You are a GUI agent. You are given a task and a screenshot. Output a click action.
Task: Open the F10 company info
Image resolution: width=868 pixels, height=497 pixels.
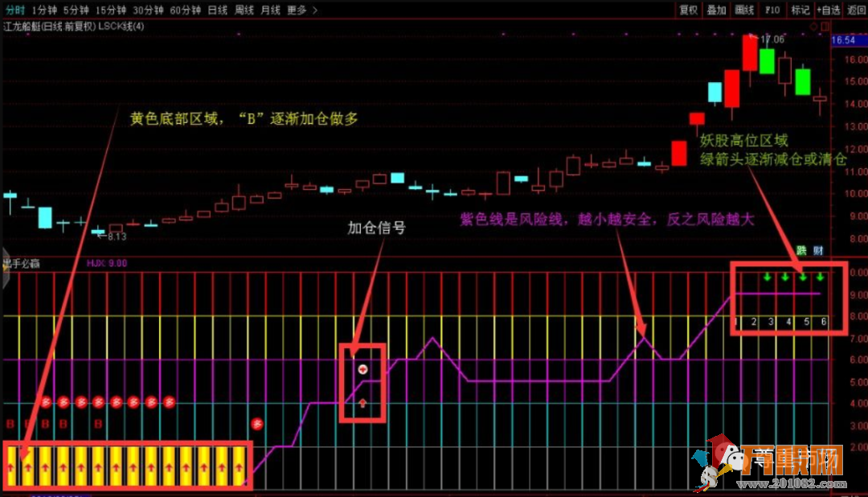click(772, 10)
